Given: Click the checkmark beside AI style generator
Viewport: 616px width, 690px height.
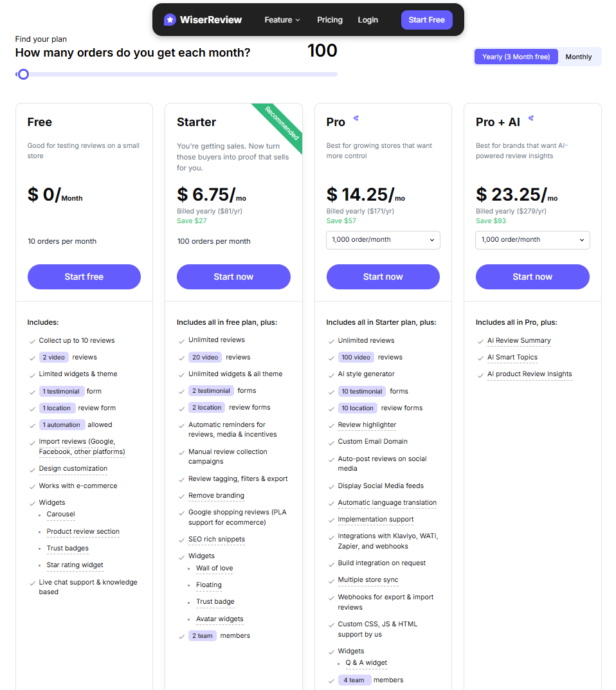Looking at the screenshot, I should (331, 374).
